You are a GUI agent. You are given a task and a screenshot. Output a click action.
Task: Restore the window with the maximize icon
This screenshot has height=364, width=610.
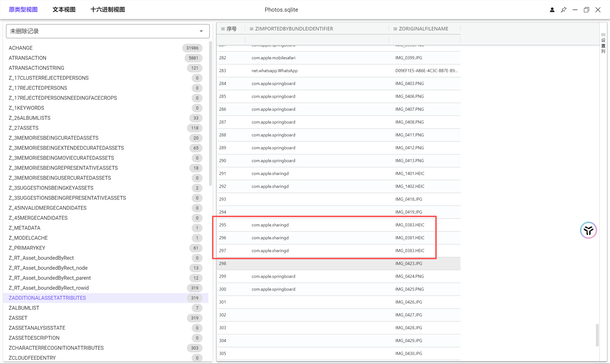pos(586,10)
